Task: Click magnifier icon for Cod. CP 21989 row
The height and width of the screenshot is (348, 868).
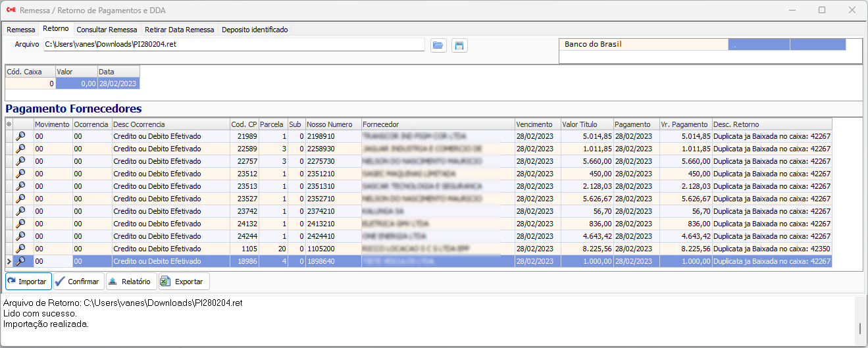Action: tap(20, 136)
